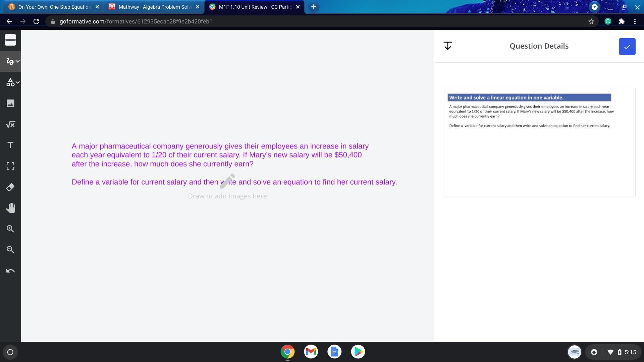Expand the shapes tool dropdown

17,82
